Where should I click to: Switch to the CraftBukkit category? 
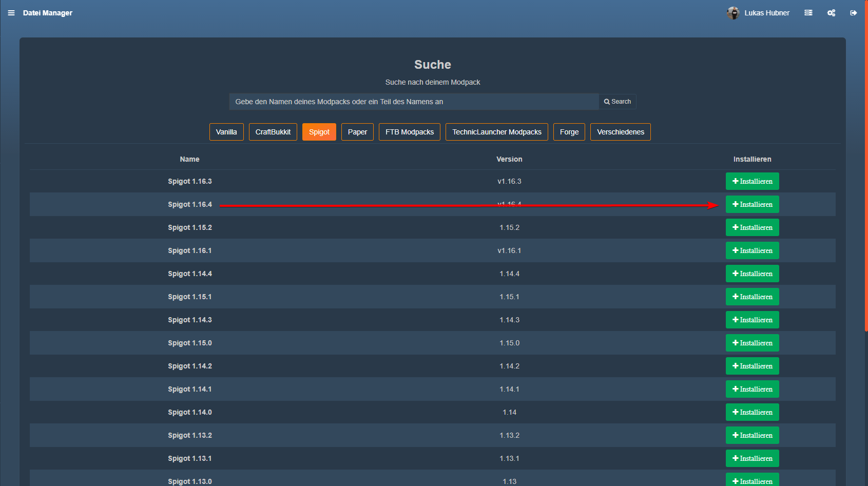point(273,132)
